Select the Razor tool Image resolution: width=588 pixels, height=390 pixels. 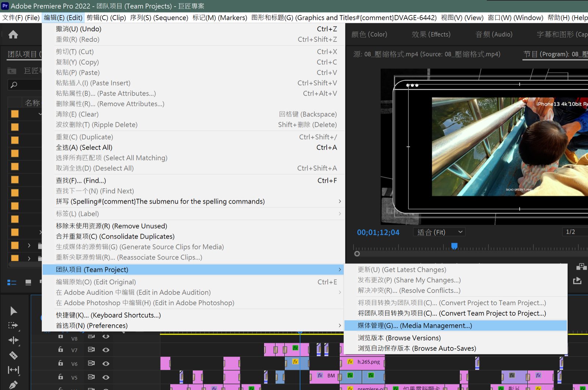click(x=13, y=355)
